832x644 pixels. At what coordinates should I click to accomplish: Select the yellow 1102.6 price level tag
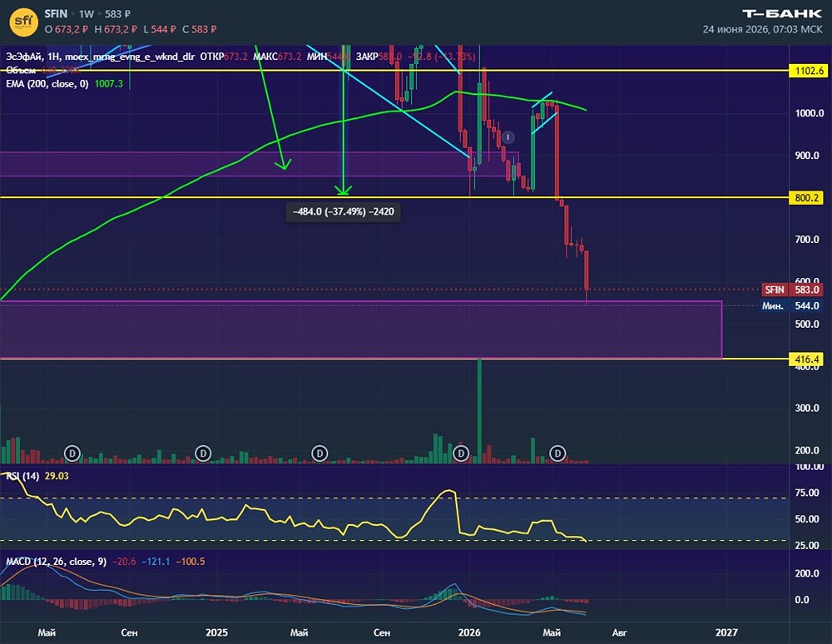tap(808, 71)
